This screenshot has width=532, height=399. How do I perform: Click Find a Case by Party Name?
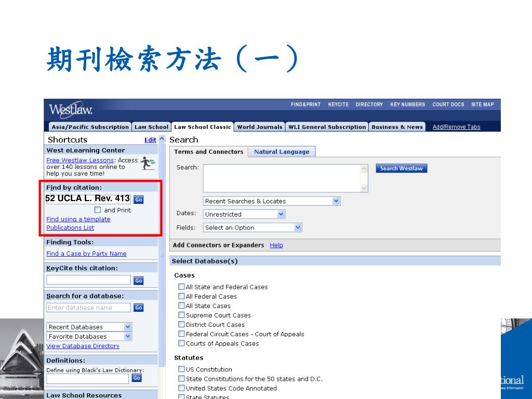click(87, 254)
